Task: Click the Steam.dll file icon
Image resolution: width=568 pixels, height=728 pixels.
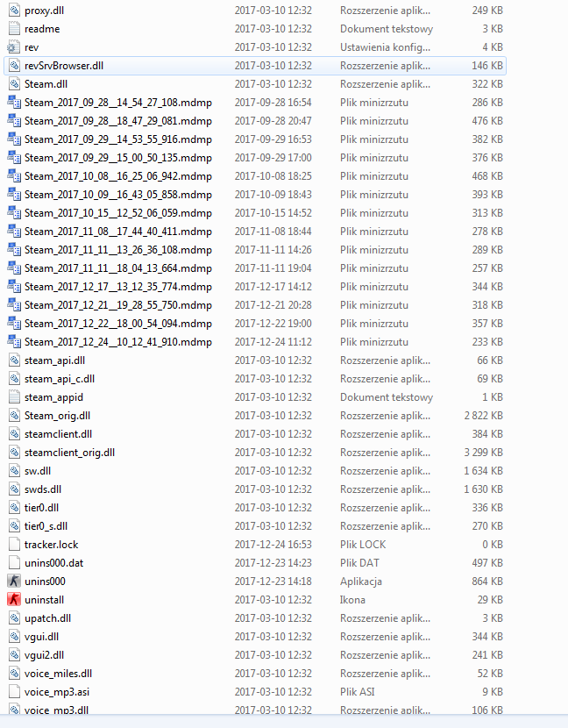Action: (14, 84)
